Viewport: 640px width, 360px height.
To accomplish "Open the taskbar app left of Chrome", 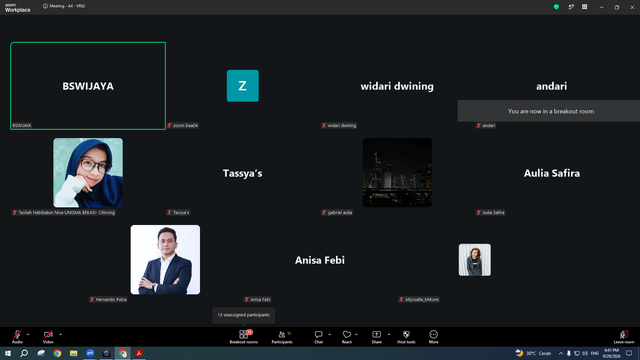I will (x=41, y=353).
